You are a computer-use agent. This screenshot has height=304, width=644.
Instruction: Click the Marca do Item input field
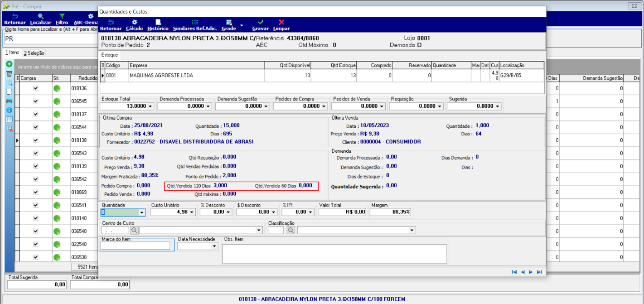coord(135,246)
